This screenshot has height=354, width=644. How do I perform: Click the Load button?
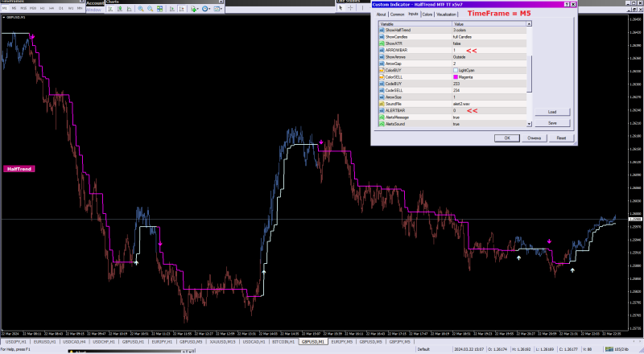point(552,112)
